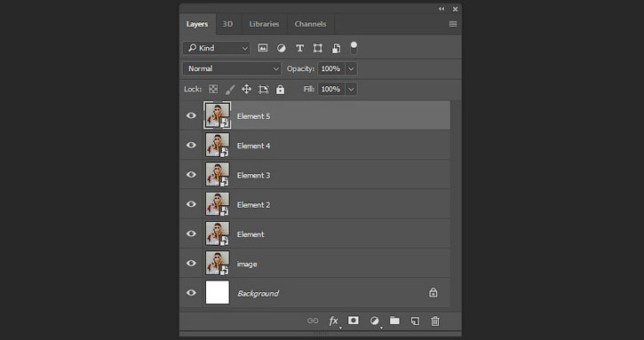Hide the Element 5 layer
The image size is (644, 340).
[x=191, y=115]
